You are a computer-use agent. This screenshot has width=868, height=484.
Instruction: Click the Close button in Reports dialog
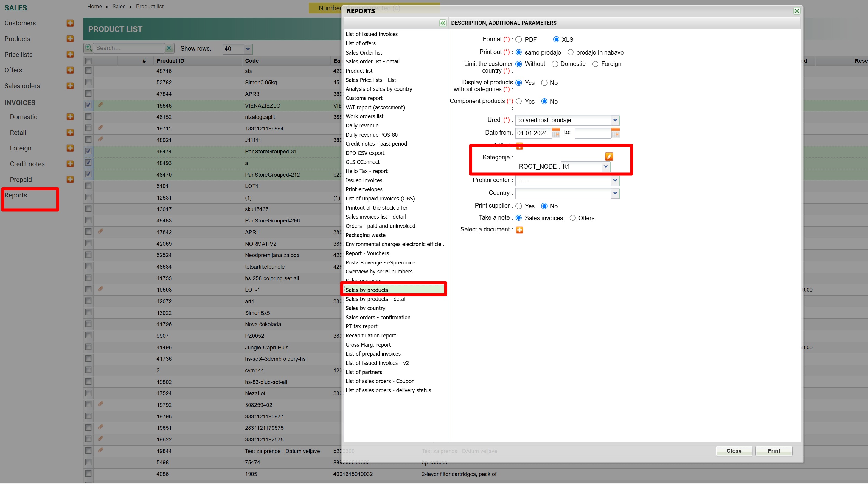[734, 451]
